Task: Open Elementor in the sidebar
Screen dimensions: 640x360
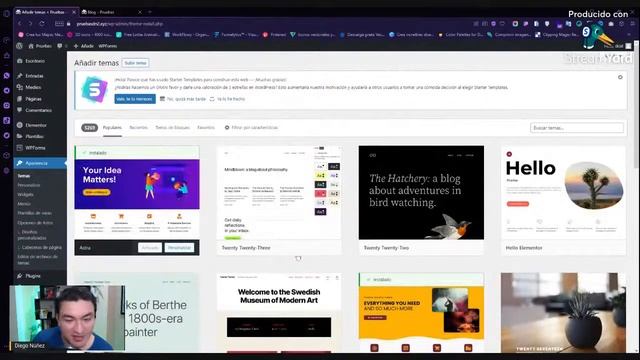Action: click(x=36, y=125)
